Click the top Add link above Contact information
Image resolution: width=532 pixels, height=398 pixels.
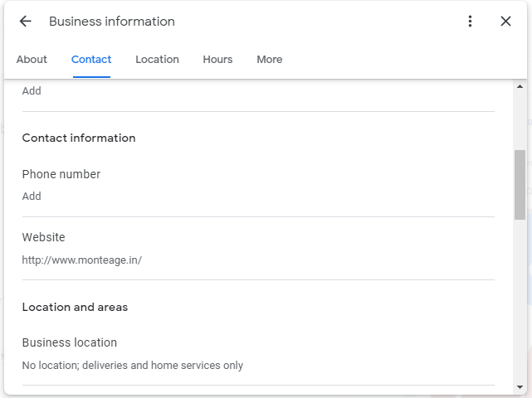[x=32, y=91]
